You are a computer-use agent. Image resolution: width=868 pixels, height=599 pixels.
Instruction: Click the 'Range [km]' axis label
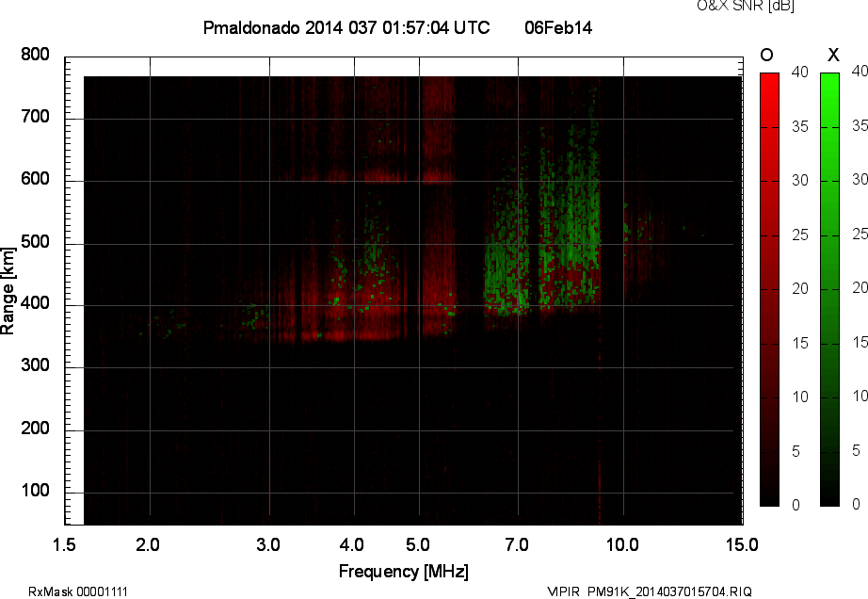(x=8, y=291)
